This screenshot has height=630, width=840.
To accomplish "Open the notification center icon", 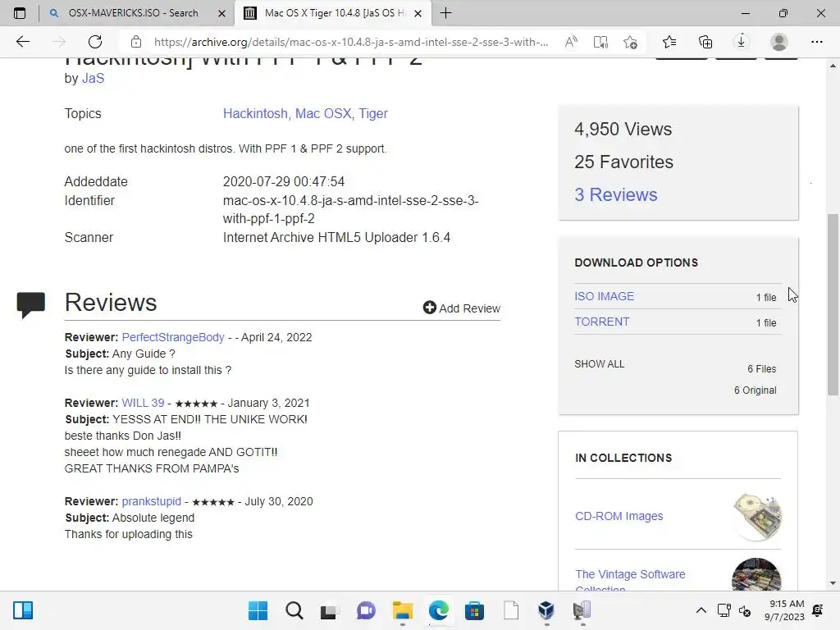I will pyautogui.click(x=818, y=610).
